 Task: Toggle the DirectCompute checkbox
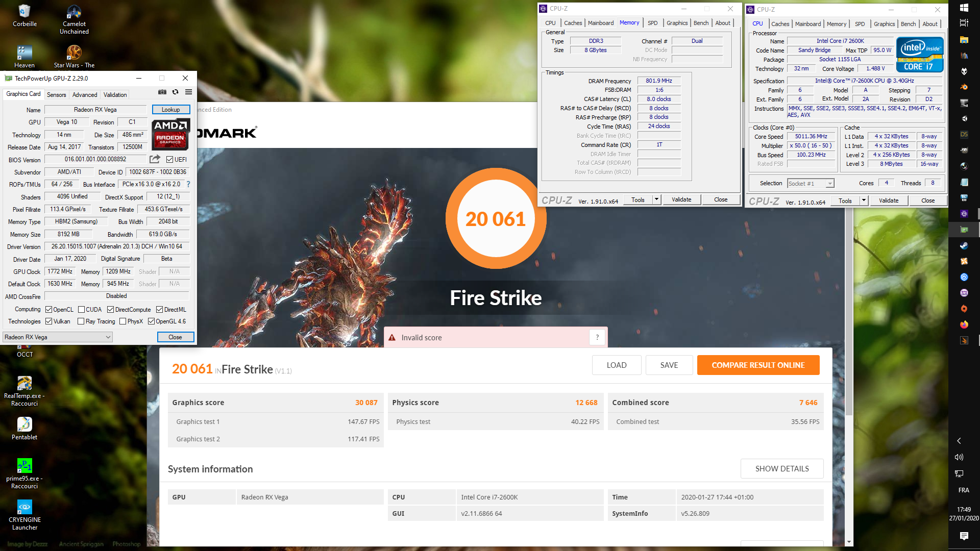(110, 310)
